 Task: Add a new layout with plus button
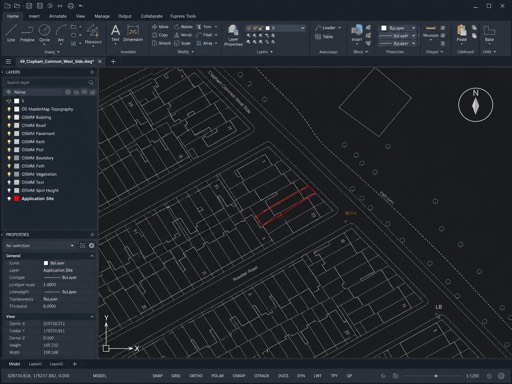[x=75, y=364]
